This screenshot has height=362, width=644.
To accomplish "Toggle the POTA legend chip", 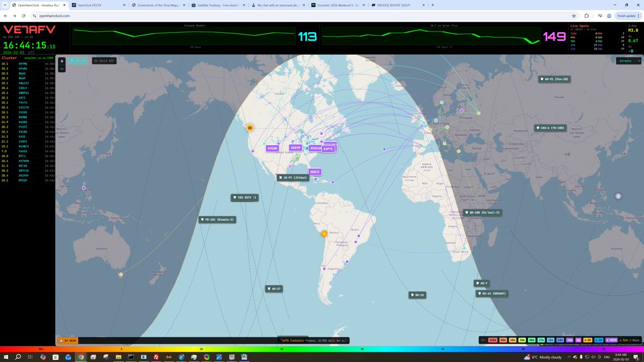I will point(611,340).
